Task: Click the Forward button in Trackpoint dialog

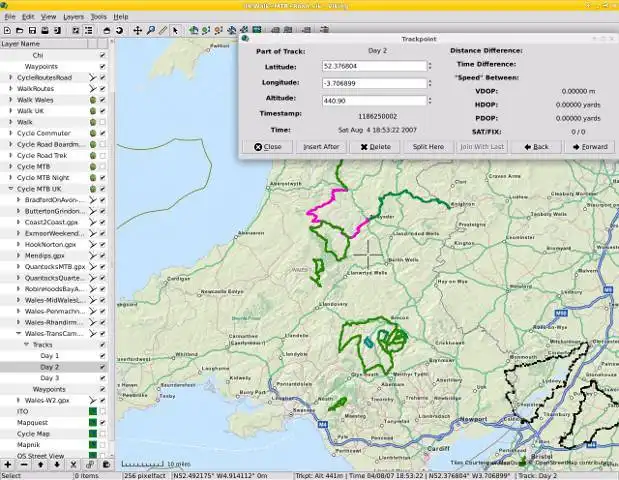Action: pos(590,147)
